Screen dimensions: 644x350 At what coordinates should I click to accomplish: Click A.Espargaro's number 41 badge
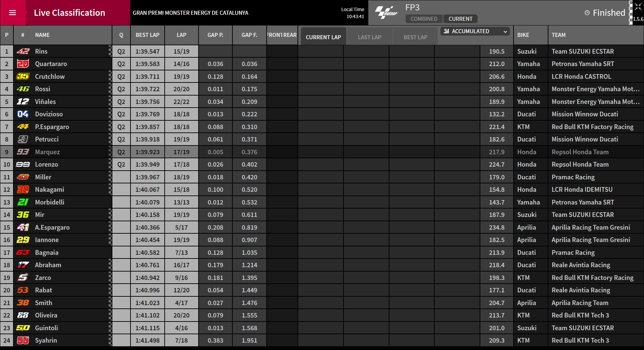(x=23, y=227)
